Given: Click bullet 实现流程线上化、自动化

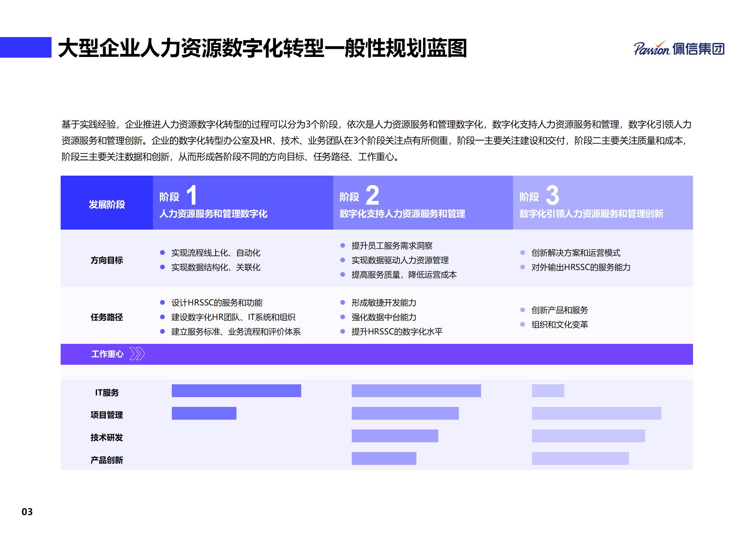Looking at the screenshot, I should click(x=216, y=253).
